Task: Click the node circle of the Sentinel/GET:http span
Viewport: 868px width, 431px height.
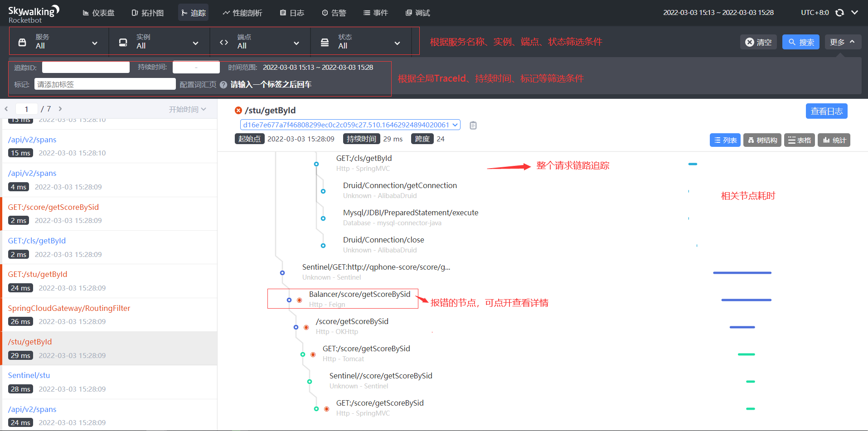Action: [x=282, y=273]
